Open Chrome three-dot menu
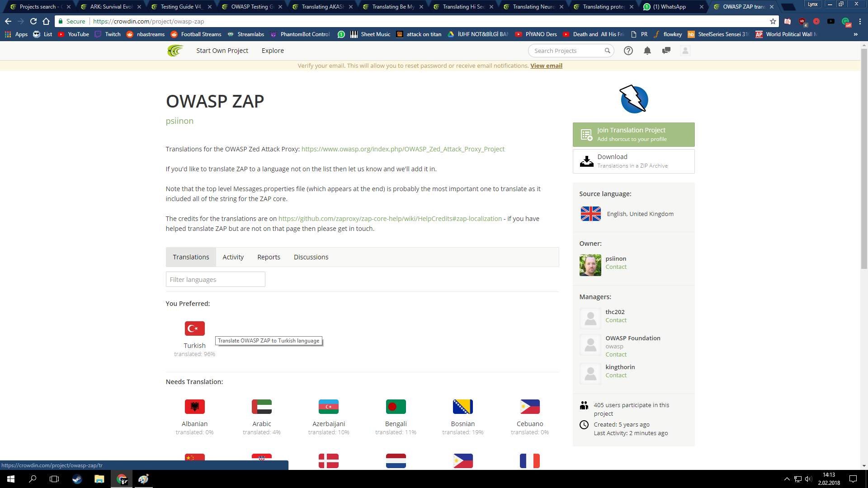 click(860, 21)
